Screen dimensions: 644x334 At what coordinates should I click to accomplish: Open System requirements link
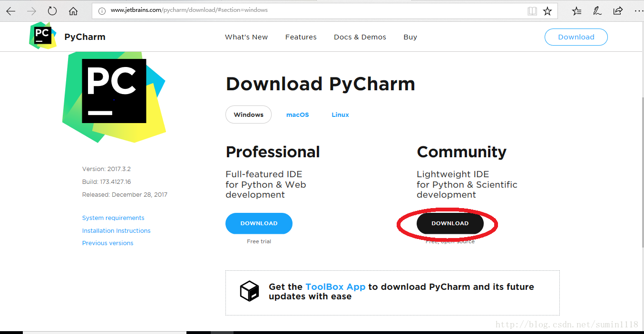click(x=113, y=218)
